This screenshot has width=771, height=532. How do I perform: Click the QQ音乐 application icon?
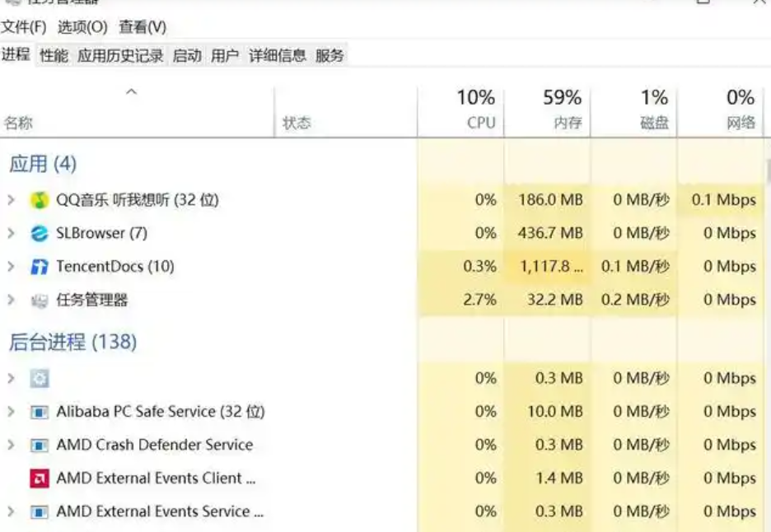point(40,200)
